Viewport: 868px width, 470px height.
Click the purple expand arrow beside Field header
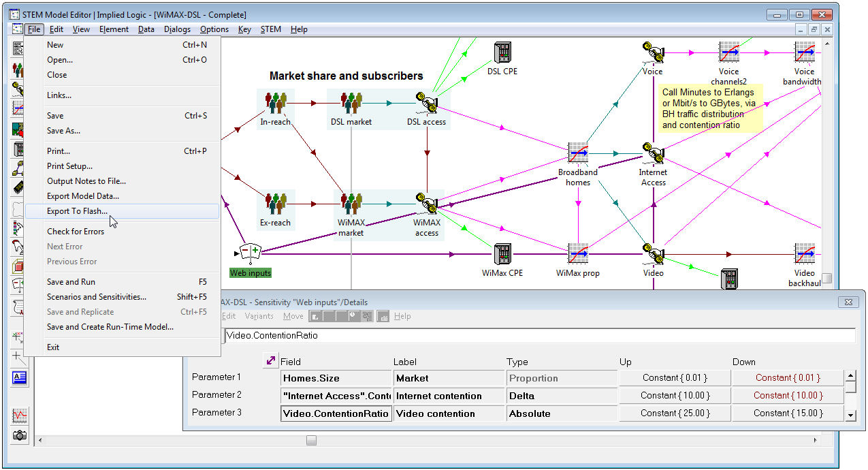pos(270,360)
